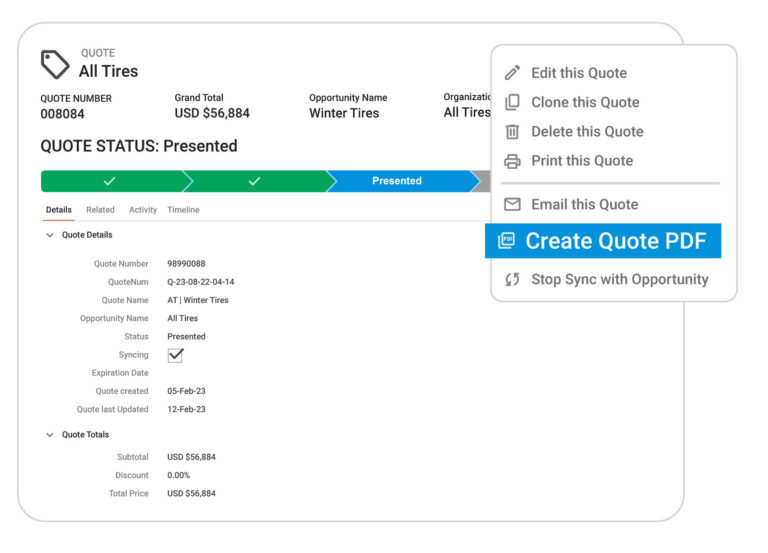Click Quote created date 05-Feb-23
Screen dimensions: 768x553
186,391
